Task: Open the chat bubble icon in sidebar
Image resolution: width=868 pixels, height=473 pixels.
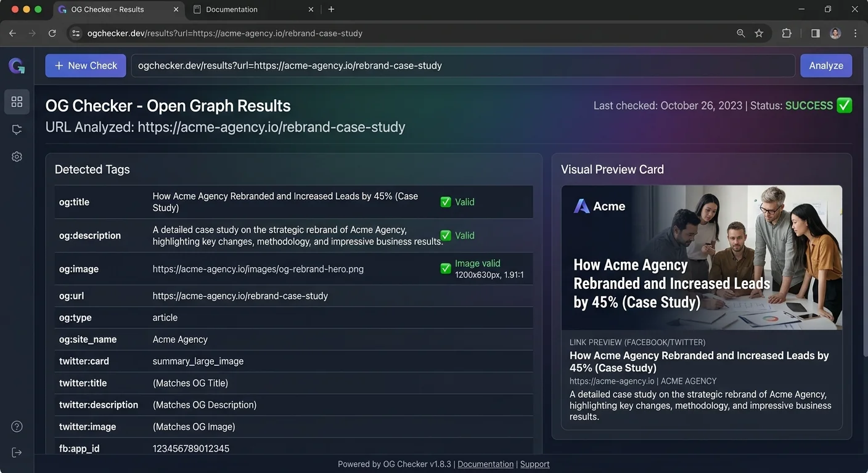Action: point(17,129)
